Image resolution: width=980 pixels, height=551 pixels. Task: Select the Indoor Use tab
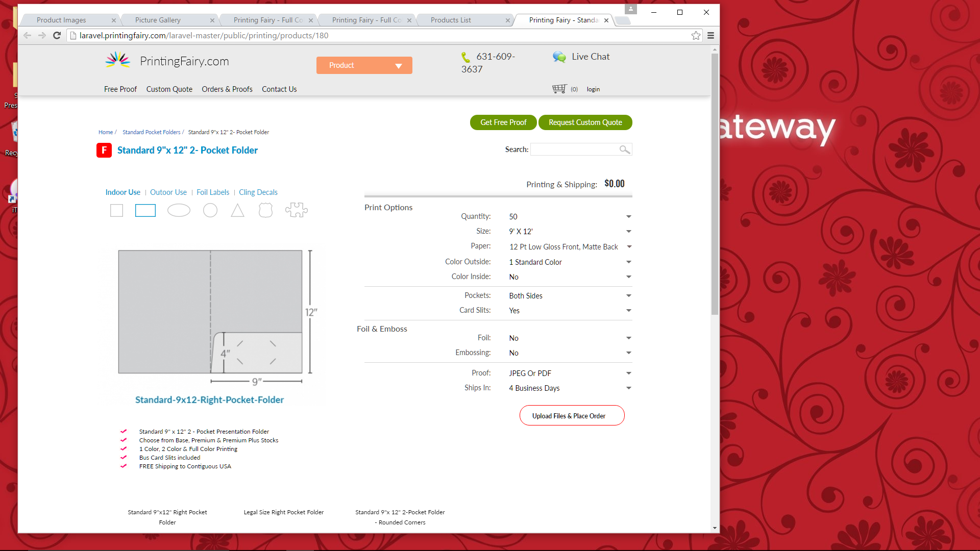[122, 192]
